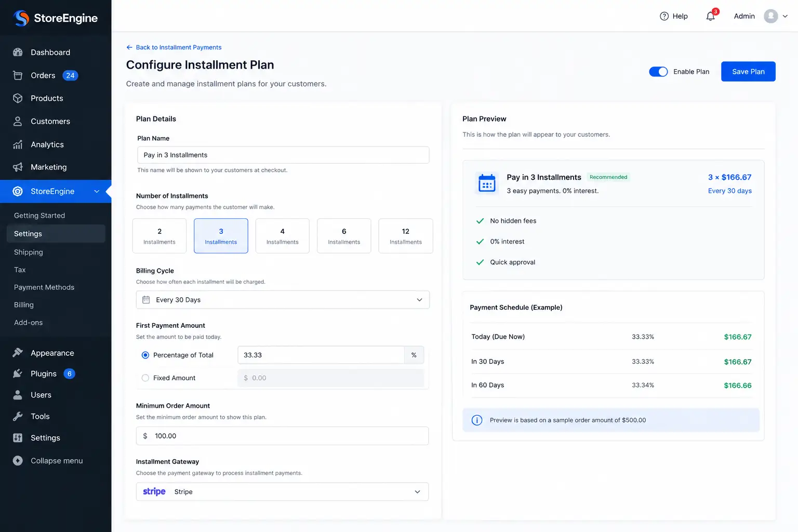Click the In 30 Days schedule row
Image resolution: width=798 pixels, height=532 pixels.
(x=611, y=362)
